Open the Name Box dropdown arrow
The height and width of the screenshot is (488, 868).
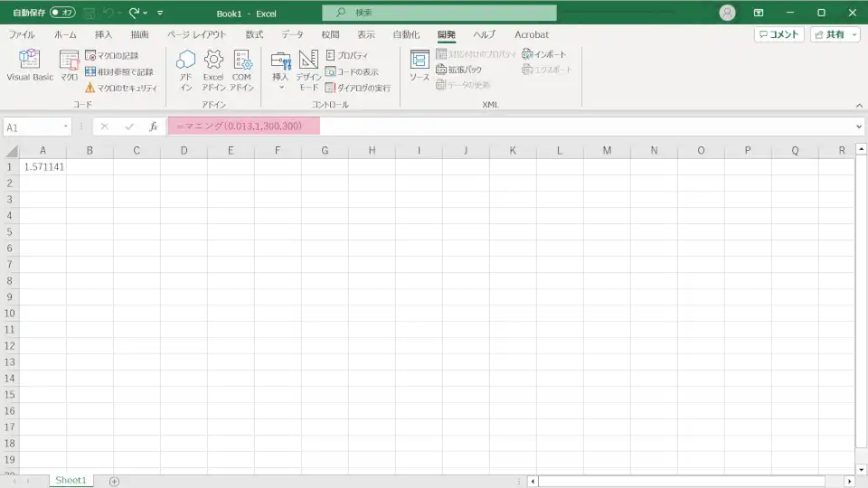coord(66,127)
